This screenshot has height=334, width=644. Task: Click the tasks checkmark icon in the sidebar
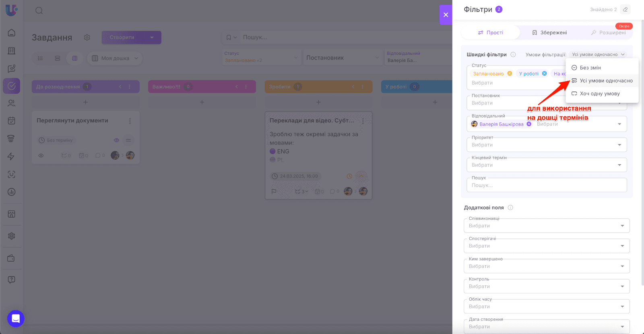click(x=12, y=86)
